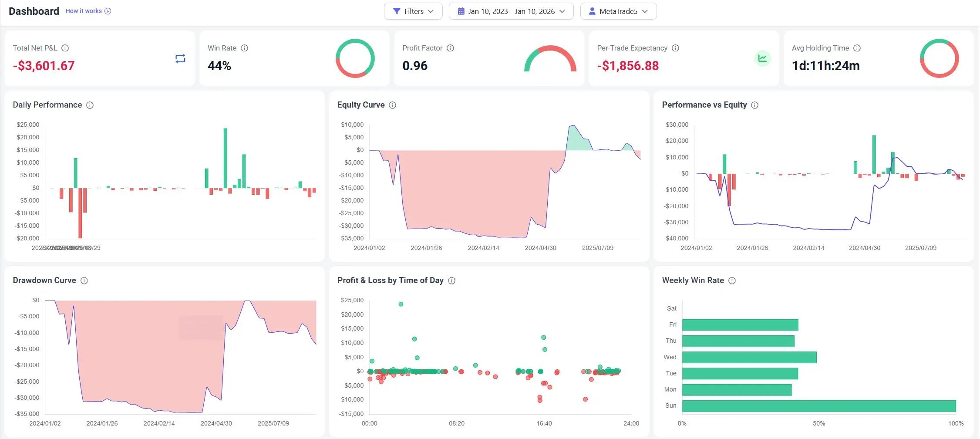The image size is (980, 439).
Task: Open the Jan 10, 2023 - Jan 10, 2026 date picker
Action: 511,11
